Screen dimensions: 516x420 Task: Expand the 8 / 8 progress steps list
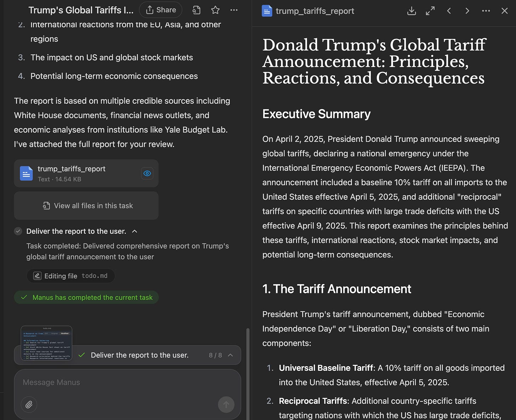(x=230, y=355)
